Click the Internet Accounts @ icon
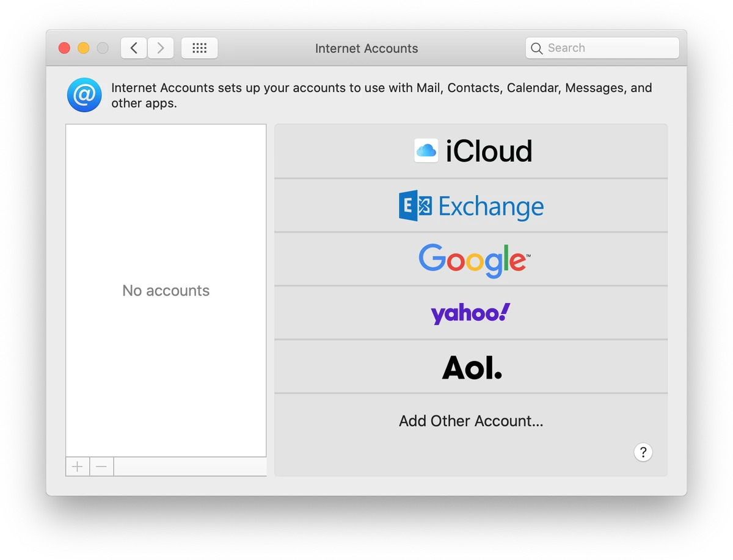733x560 pixels. point(84,95)
